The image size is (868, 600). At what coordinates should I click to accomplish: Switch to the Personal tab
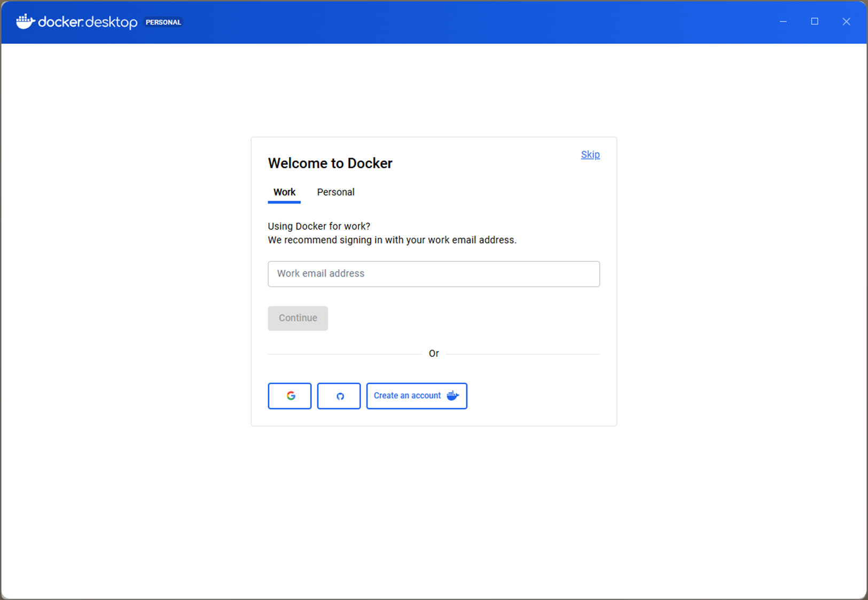pos(335,192)
